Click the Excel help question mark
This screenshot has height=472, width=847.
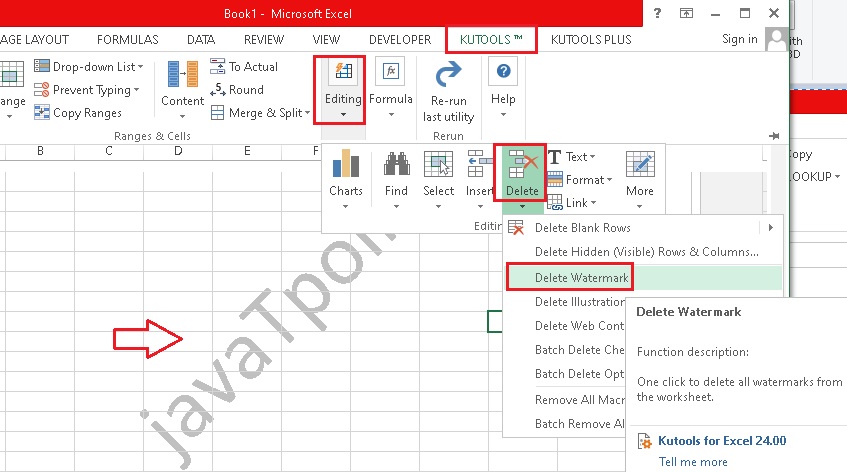click(x=657, y=14)
